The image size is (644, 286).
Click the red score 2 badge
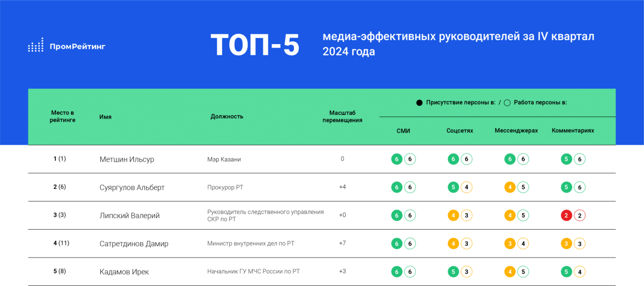tap(566, 216)
